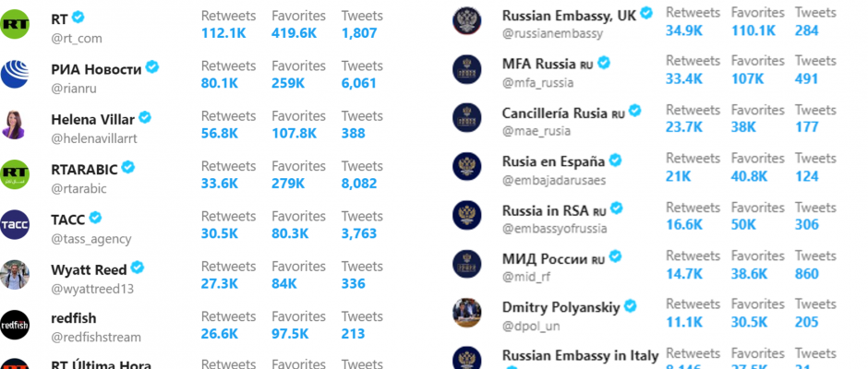Click the Russian Embassy, UK emblem avatar

(466, 20)
